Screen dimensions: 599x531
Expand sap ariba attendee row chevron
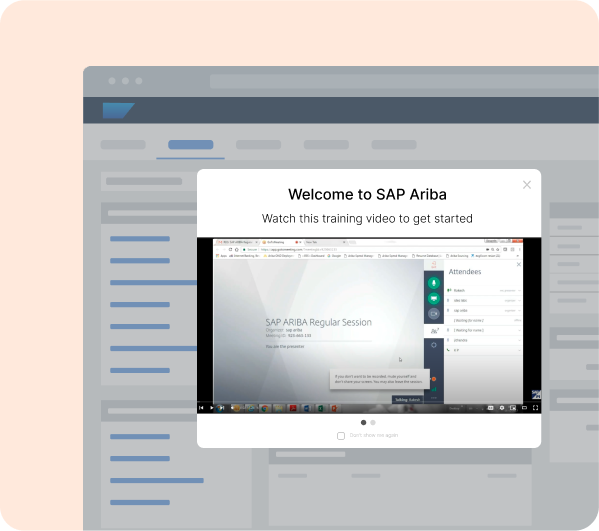coord(519,311)
